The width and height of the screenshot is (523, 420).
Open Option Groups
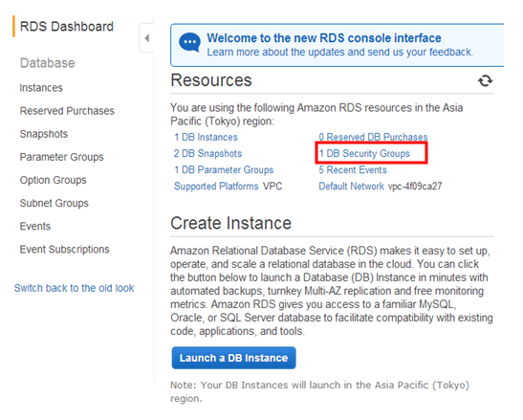(53, 180)
